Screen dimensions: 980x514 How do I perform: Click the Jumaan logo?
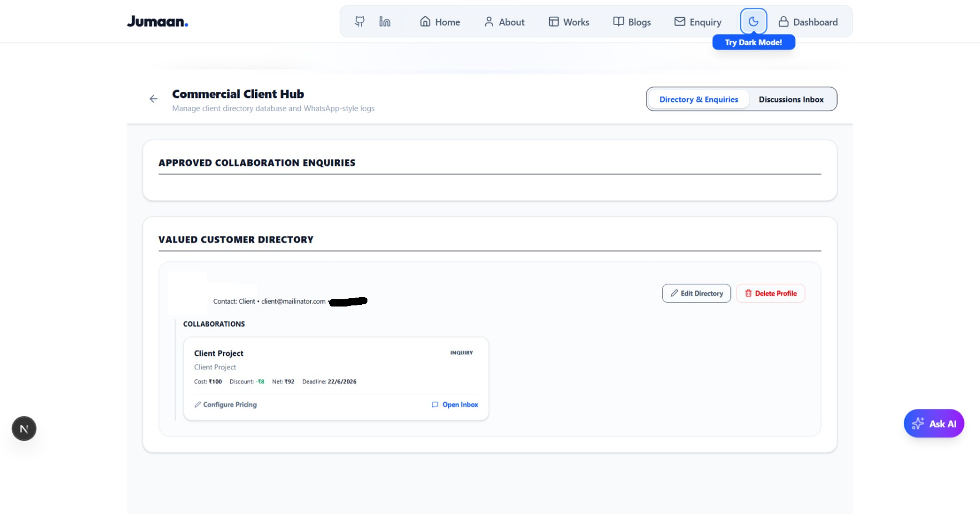157,22
